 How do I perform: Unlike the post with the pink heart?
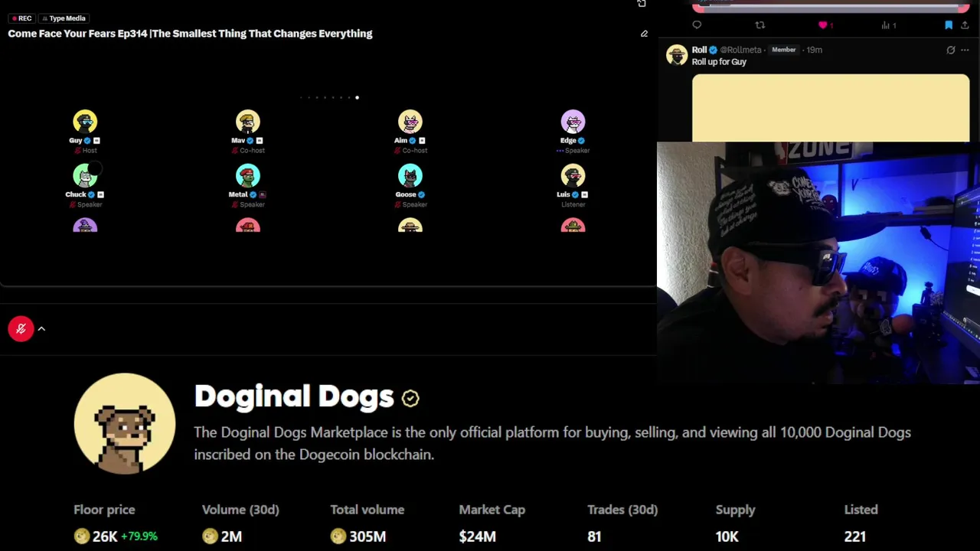pyautogui.click(x=823, y=25)
